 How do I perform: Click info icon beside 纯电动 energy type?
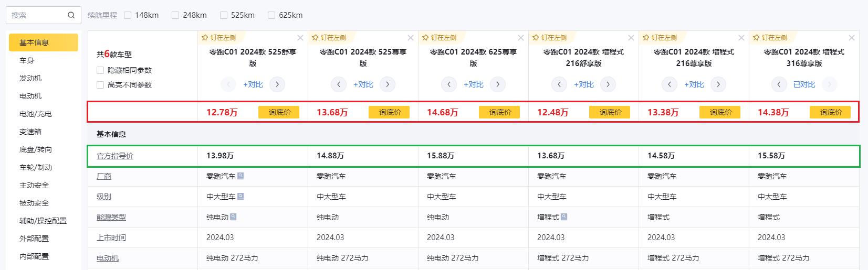pos(233,217)
